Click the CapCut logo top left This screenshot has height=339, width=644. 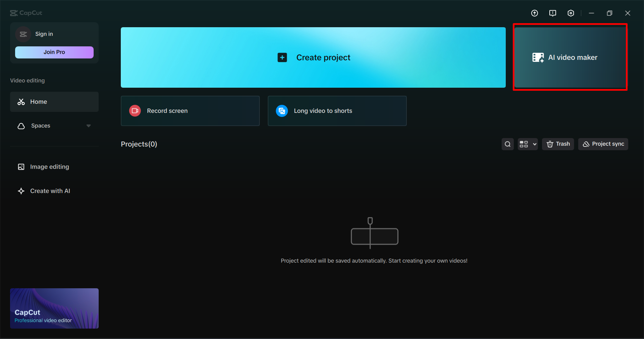pos(26,13)
